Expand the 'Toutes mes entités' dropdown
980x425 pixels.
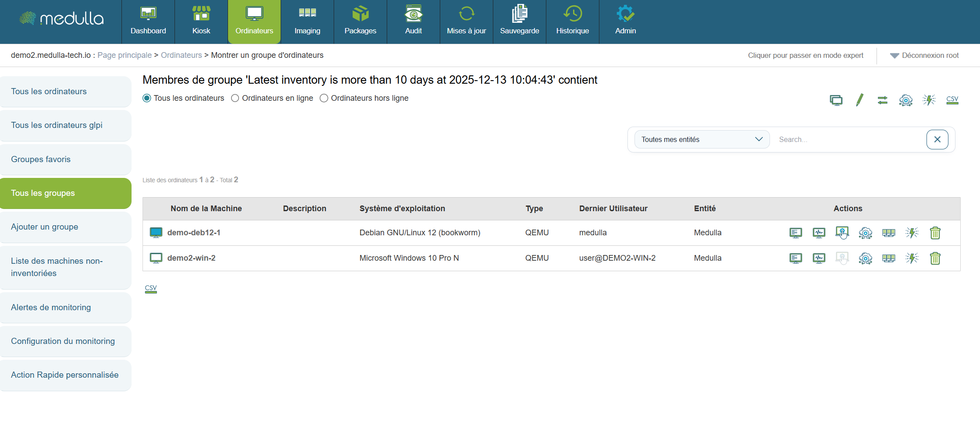click(x=702, y=139)
